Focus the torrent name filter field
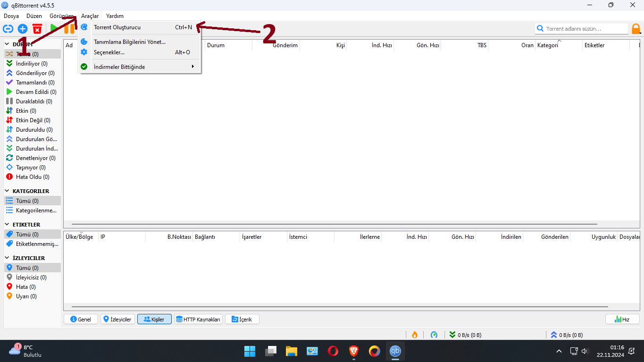644x362 pixels. click(x=582, y=29)
